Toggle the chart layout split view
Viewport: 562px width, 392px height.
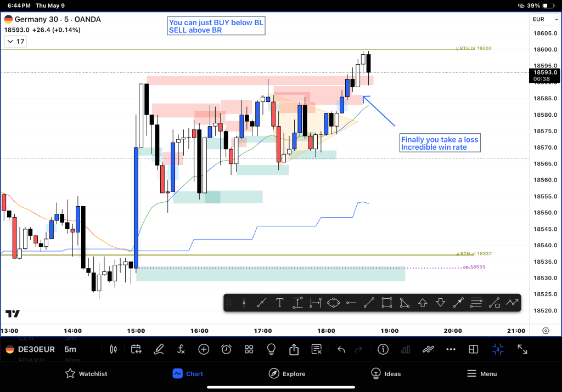coord(473,349)
